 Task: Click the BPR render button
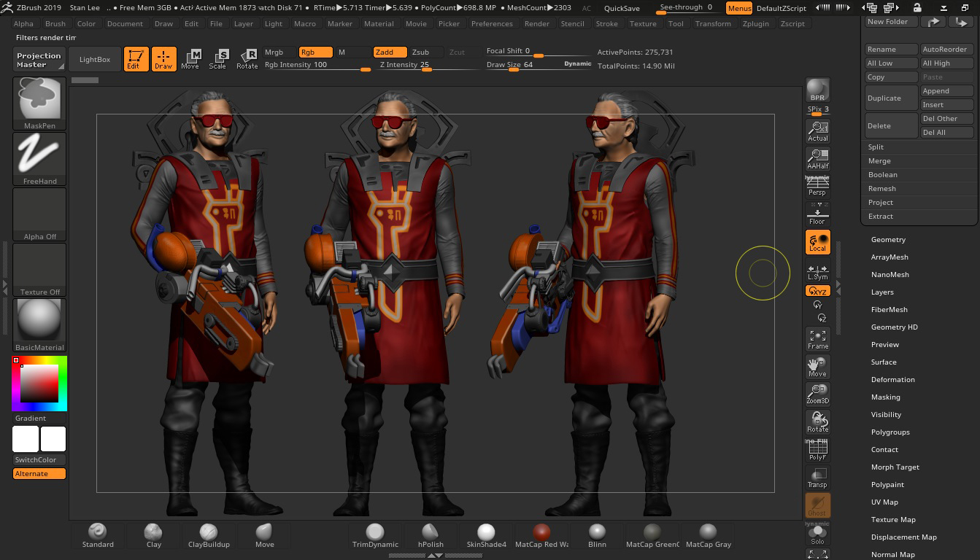tap(817, 90)
